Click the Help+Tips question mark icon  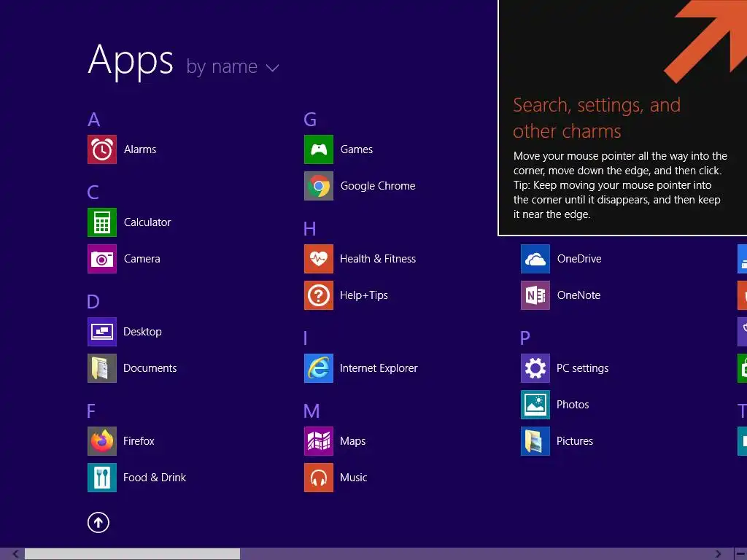click(319, 295)
